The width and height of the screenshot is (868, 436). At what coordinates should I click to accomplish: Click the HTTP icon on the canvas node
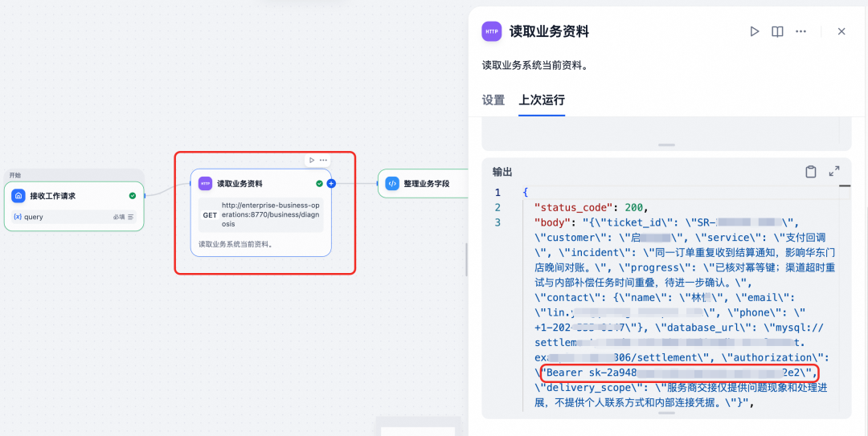click(x=206, y=183)
